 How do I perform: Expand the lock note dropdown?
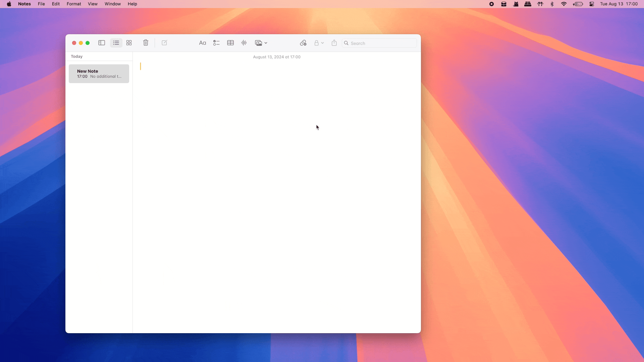(x=319, y=43)
